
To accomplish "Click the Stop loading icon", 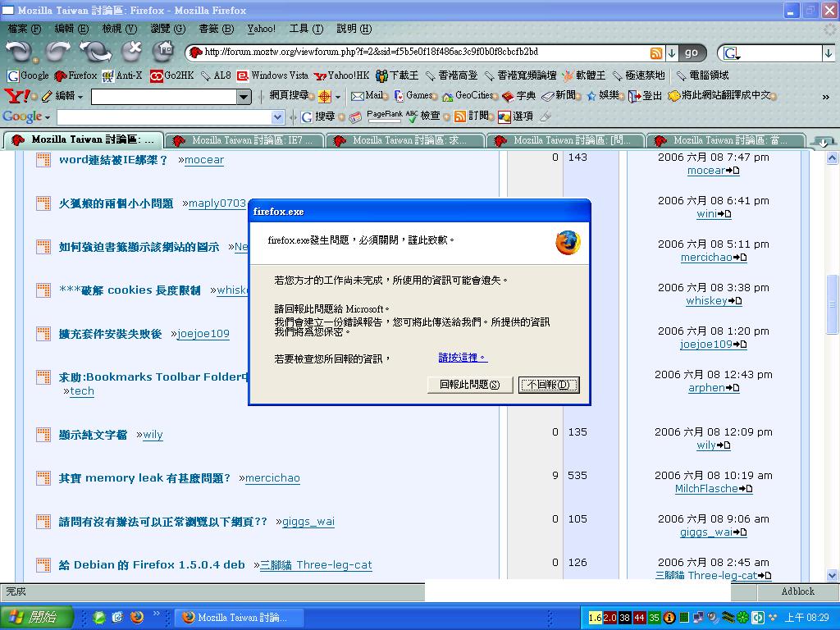I will click(x=132, y=52).
